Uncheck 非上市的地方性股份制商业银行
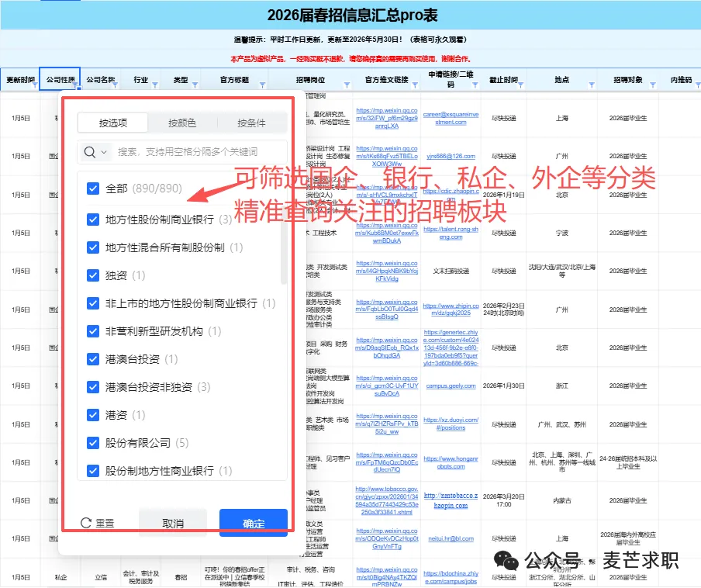Screen dimensions: 701x588 click(93, 303)
